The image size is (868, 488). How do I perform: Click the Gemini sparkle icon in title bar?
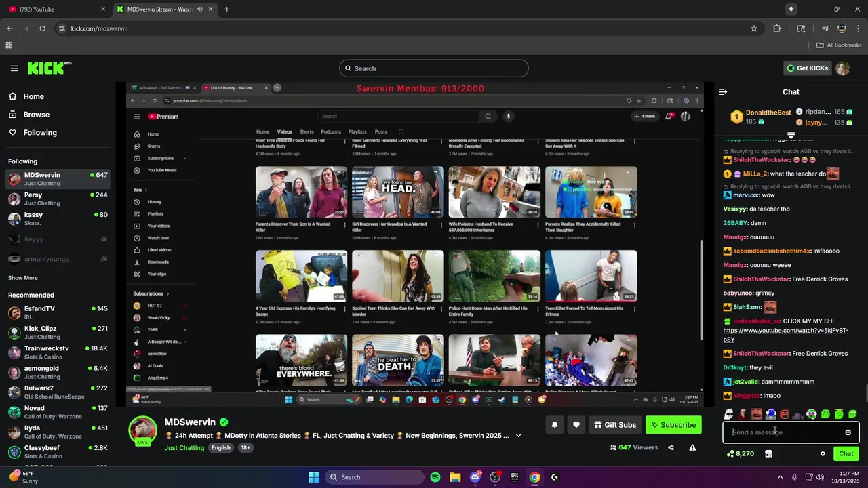791,9
